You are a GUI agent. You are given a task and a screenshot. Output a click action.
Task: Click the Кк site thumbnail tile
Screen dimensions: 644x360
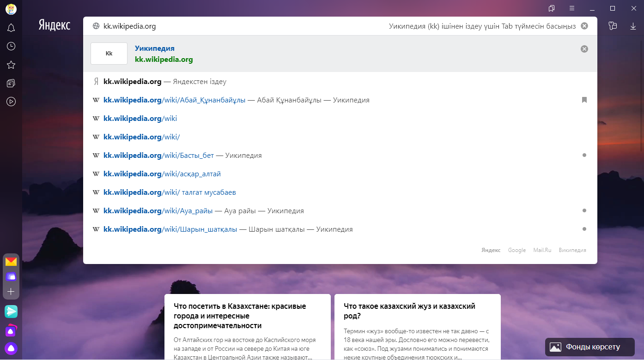(109, 54)
